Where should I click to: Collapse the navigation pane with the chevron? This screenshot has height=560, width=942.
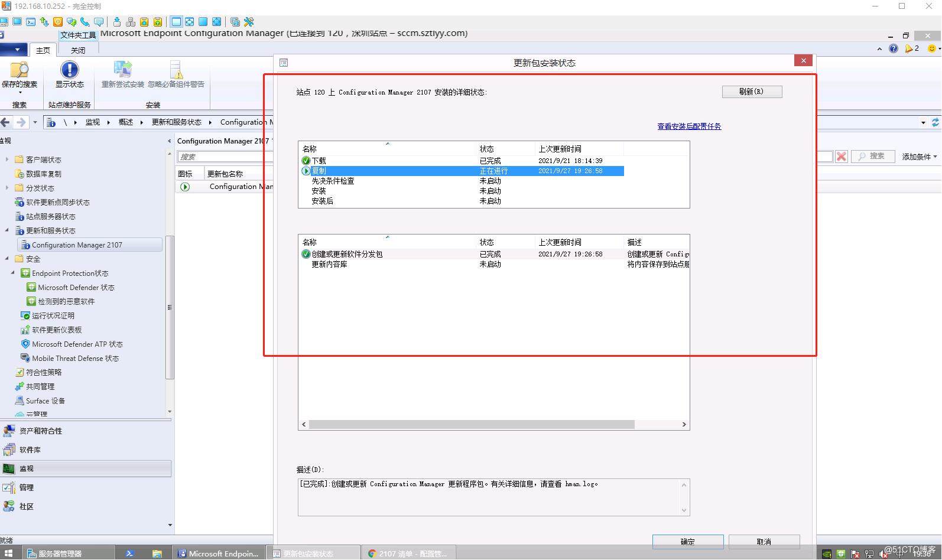(170, 141)
